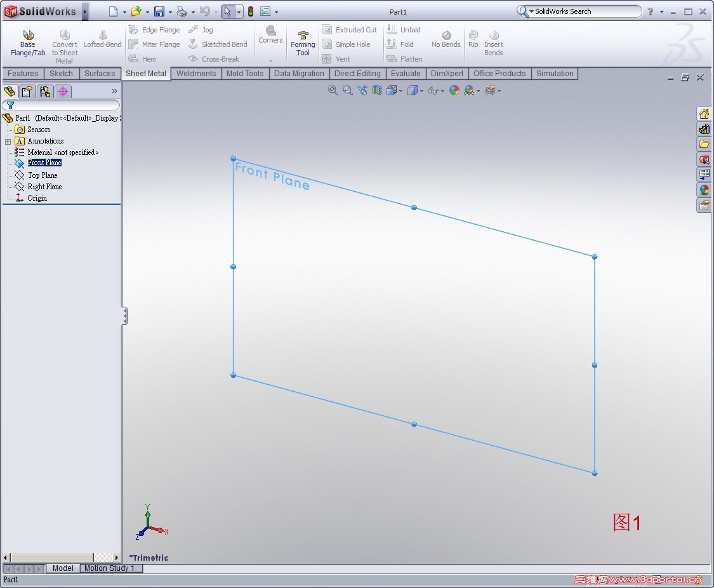Switch to the Evaluate tab
714x588 pixels.
coord(406,73)
